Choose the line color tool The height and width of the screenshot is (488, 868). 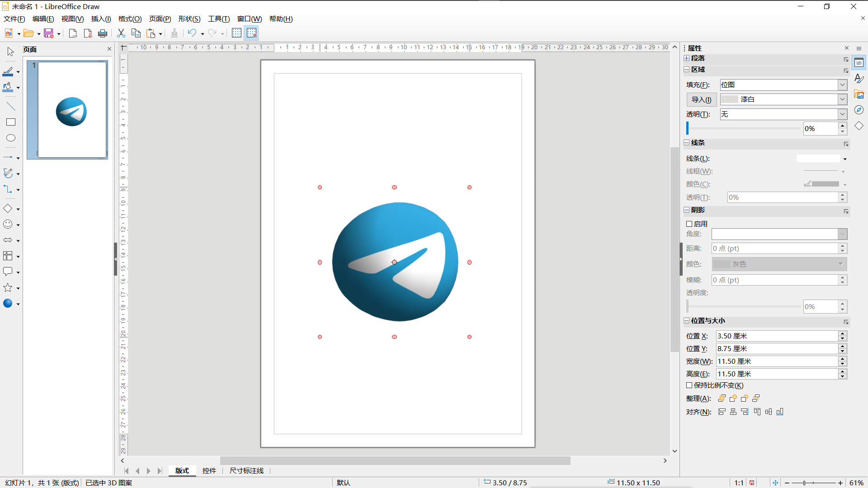(x=8, y=71)
